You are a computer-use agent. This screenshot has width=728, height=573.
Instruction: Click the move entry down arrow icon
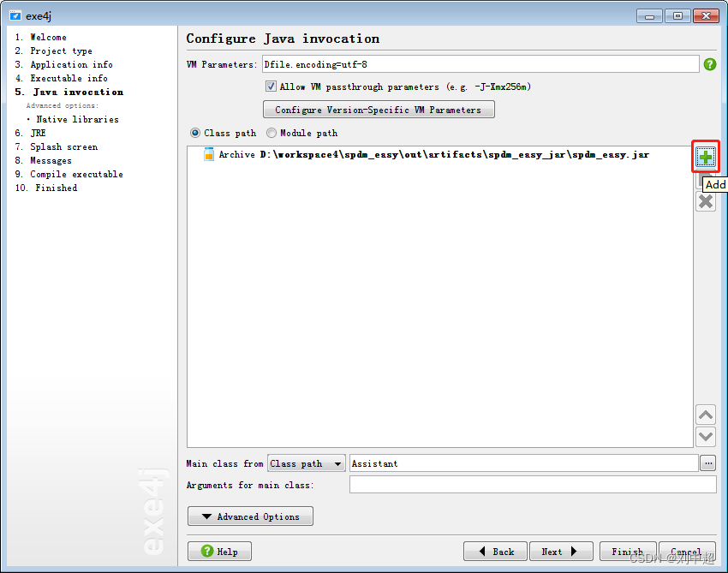[705, 437]
